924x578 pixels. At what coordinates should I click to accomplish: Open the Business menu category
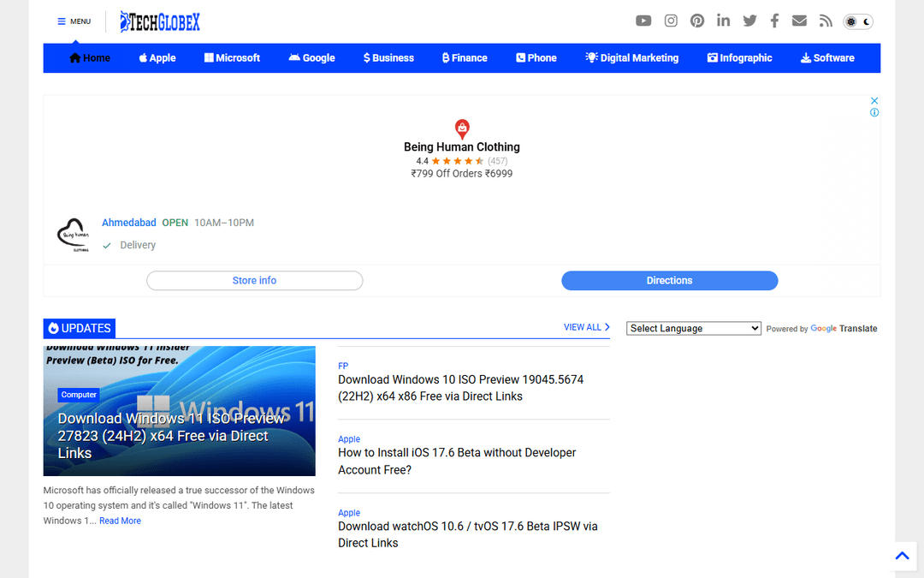click(x=389, y=58)
